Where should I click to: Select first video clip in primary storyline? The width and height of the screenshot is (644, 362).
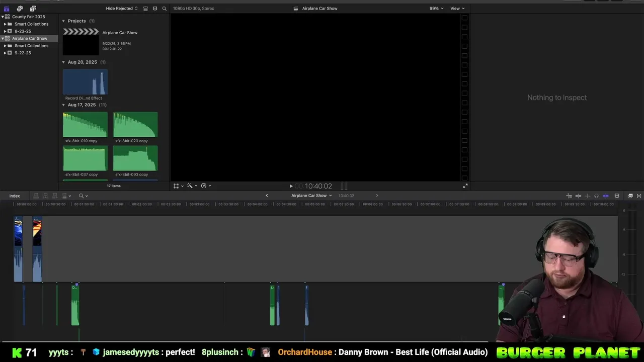pos(18,249)
